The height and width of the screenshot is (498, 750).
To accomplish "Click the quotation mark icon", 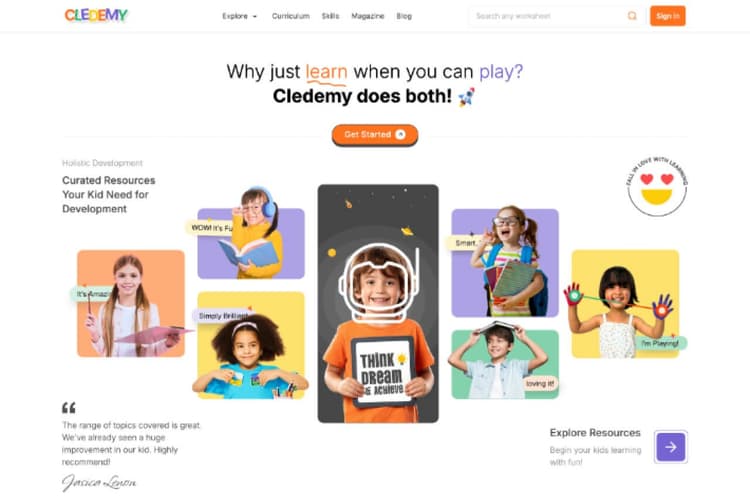I will 69,408.
